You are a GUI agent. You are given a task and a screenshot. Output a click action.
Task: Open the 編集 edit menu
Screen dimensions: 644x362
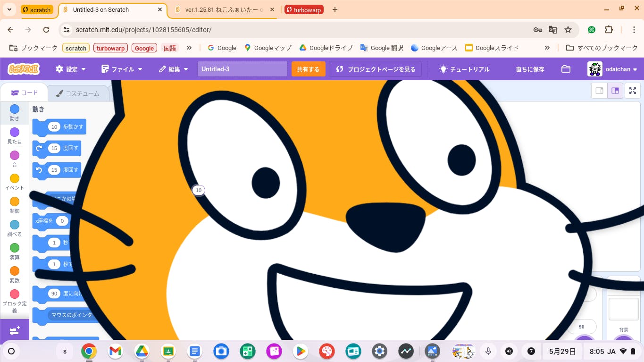[x=174, y=69]
